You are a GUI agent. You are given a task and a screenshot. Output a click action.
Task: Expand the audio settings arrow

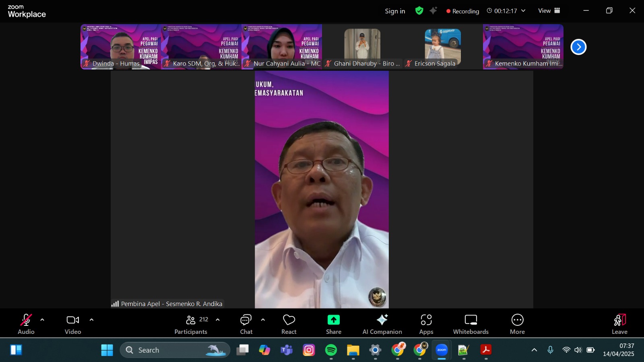point(42,320)
